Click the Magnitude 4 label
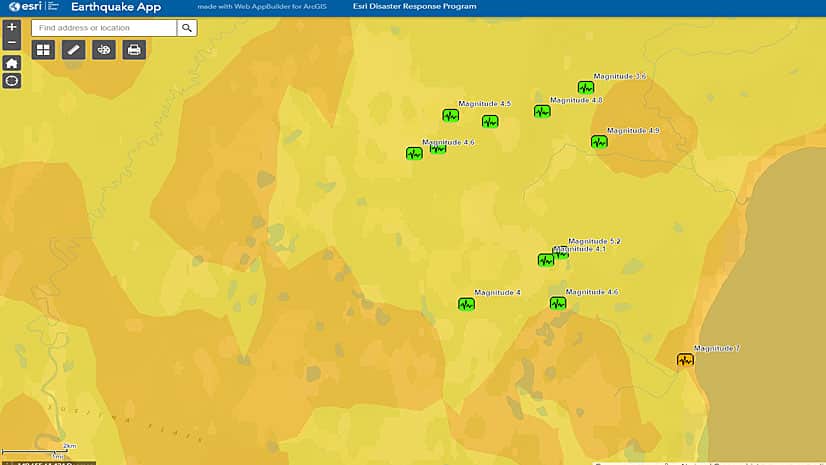This screenshot has width=826, height=465. (497, 292)
